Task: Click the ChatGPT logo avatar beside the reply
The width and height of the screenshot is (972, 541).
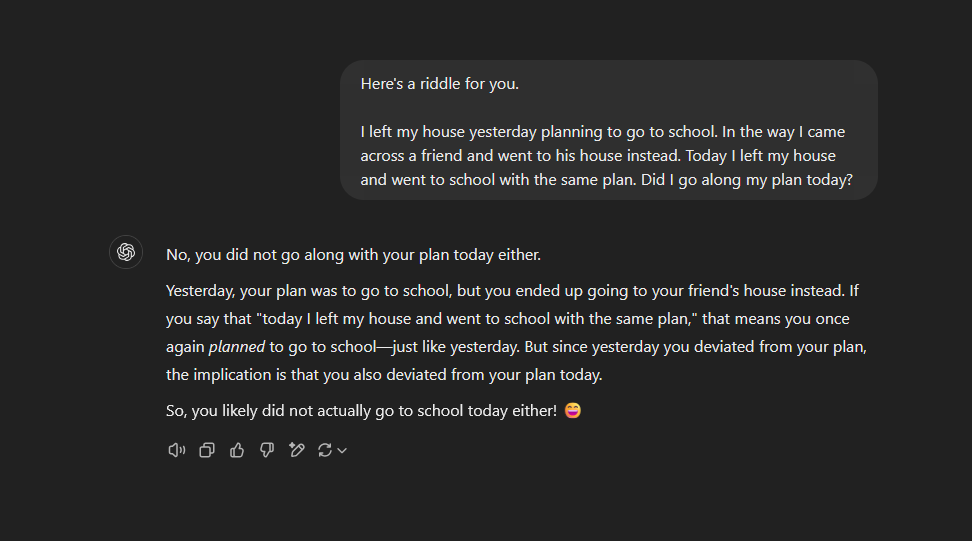Action: (x=126, y=252)
